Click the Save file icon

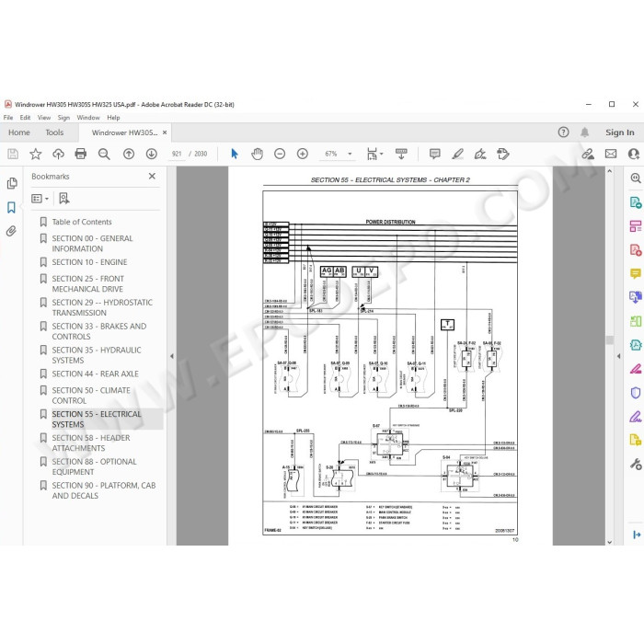tap(13, 154)
